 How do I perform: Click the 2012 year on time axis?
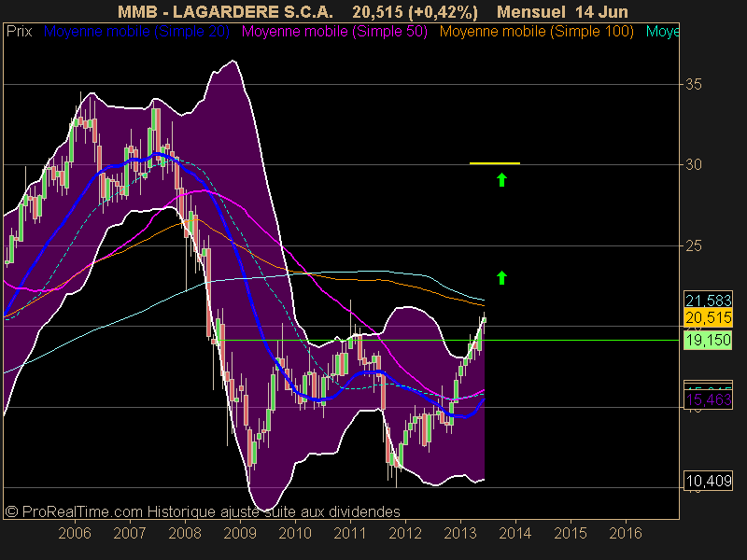(x=405, y=533)
